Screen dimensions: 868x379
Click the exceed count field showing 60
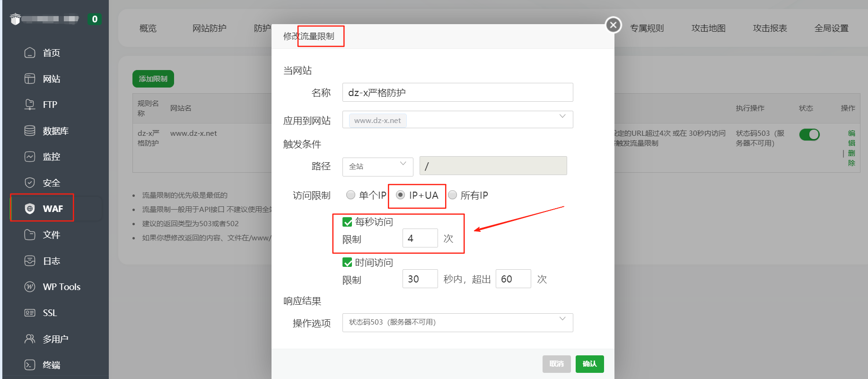tap(513, 279)
